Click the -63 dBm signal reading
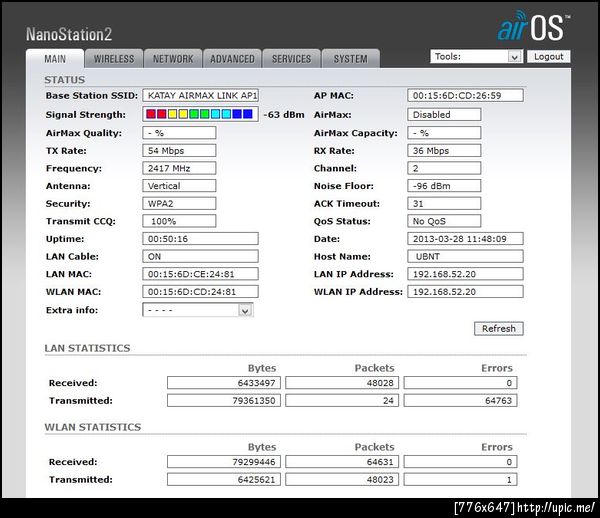Image resolution: width=600 pixels, height=518 pixels. 284,115
